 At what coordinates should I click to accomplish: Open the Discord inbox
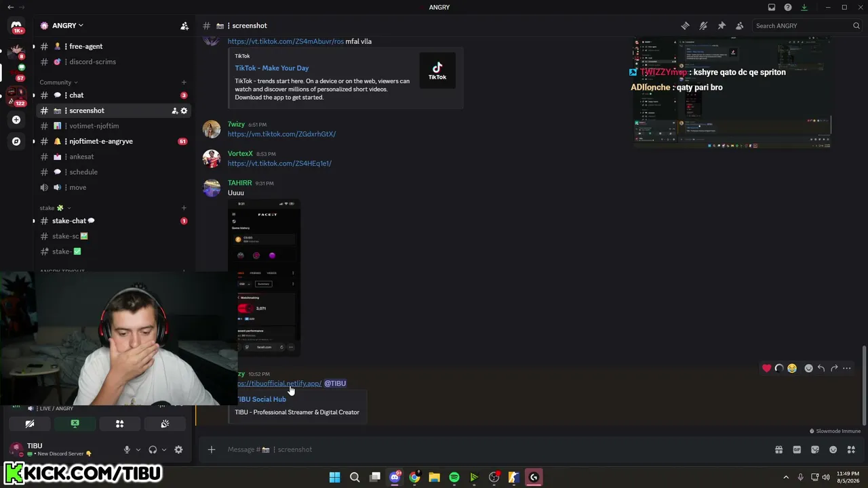pos(772,7)
